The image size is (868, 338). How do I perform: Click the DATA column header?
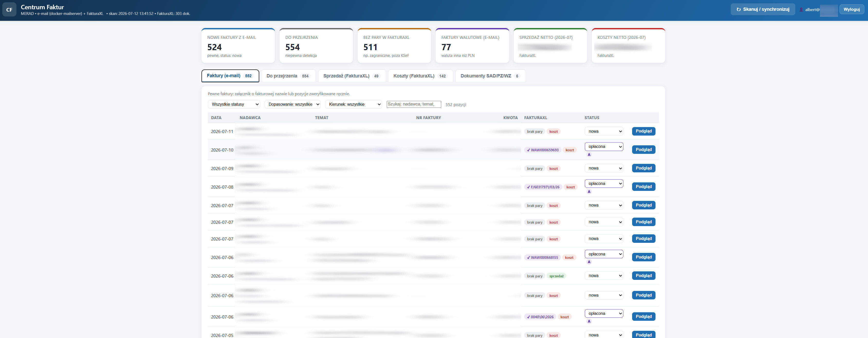216,118
